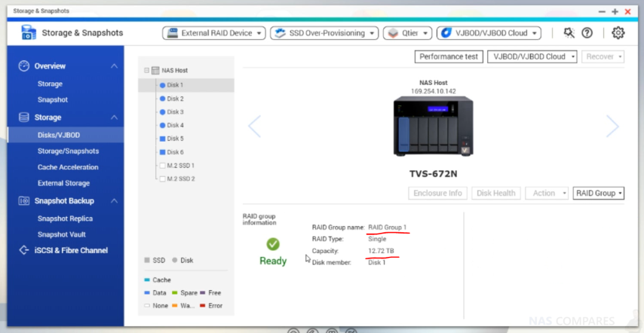The height and width of the screenshot is (333, 644).
Task: Open Snapshot under Overview
Action: pos(53,99)
